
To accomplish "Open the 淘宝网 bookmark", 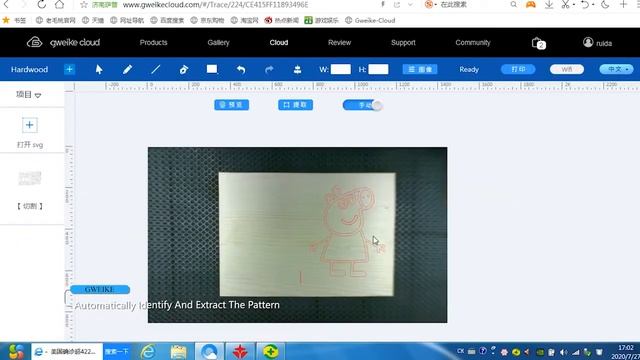I will pyautogui.click(x=244, y=20).
